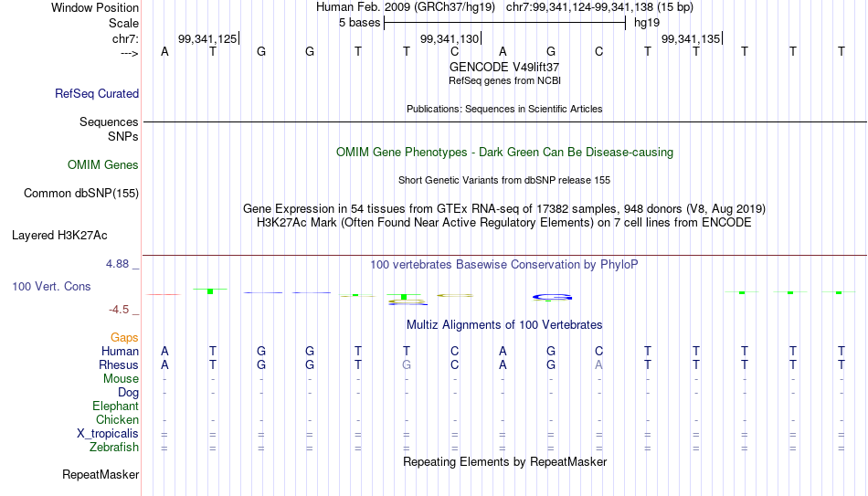868x496 pixels.
Task: Open the Layered H3K27Ac track label
Action: [59, 236]
